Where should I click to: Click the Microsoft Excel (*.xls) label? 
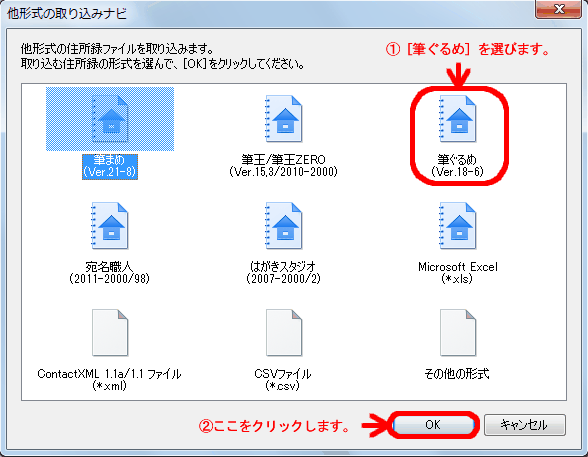coord(458,273)
